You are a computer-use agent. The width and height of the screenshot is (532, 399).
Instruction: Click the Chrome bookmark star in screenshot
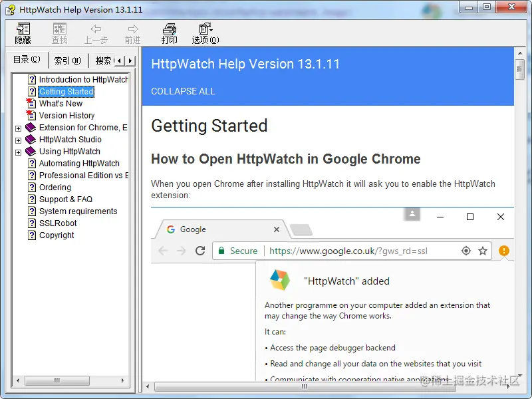pyautogui.click(x=483, y=251)
